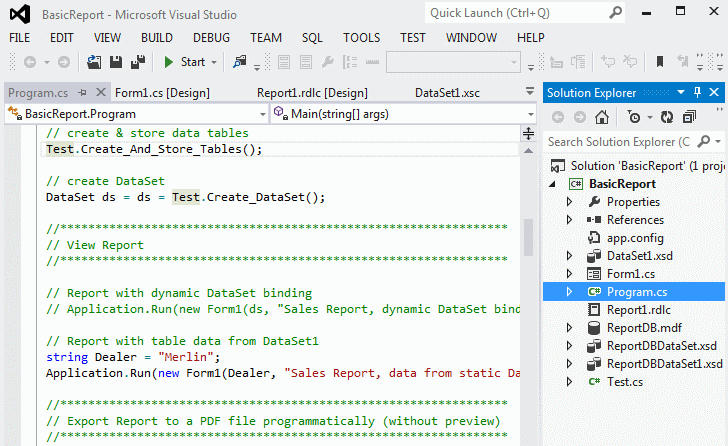Open file using the toolbar Open File icon
The height and width of the screenshot is (446, 728).
[94, 62]
